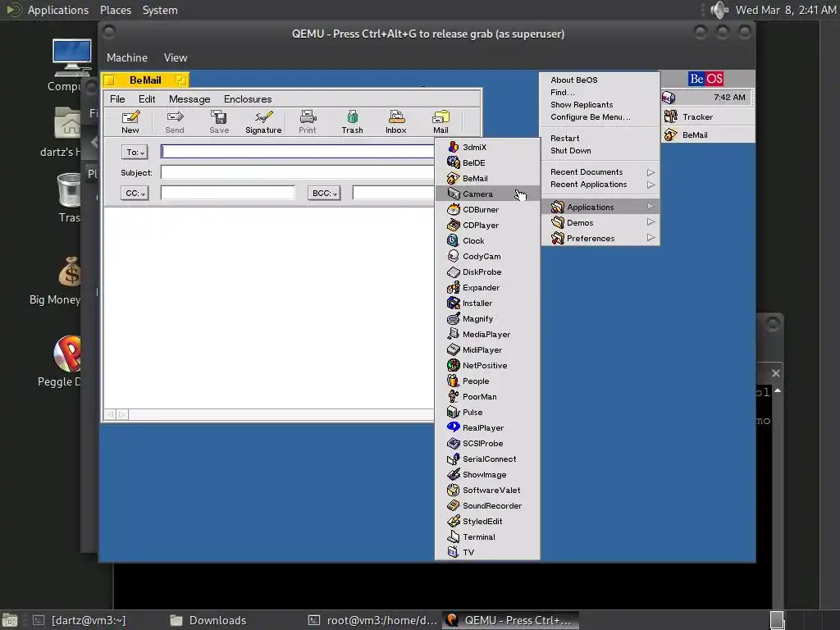Click the Send toolbar icon in BeMail
The width and height of the screenshot is (840, 630).
pos(175,121)
